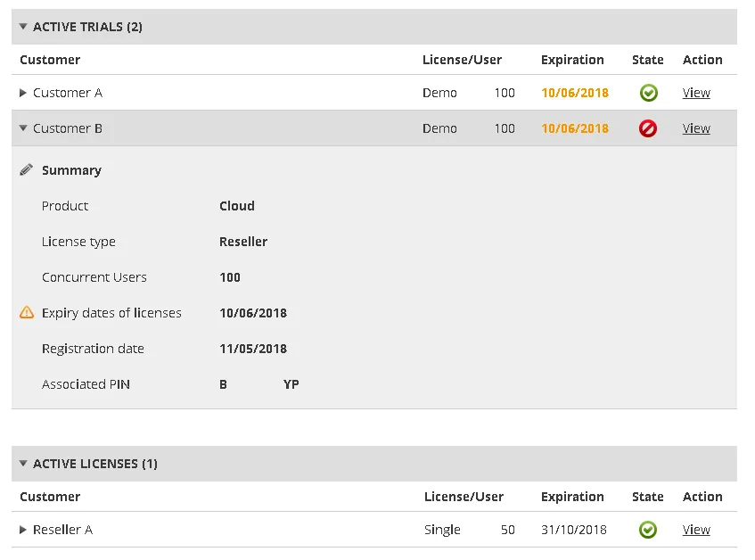This screenshot has height=560, width=755.
Task: Click the Concurrent Users value 100
Action: [x=230, y=277]
